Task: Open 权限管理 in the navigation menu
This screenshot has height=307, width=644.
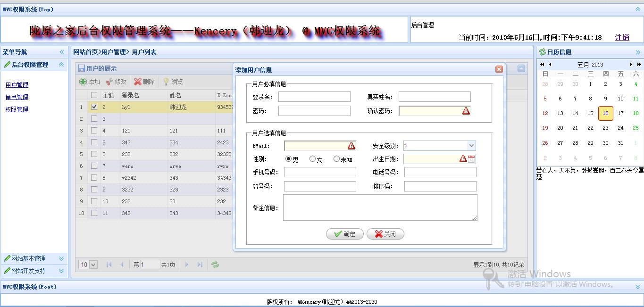Action: 17,109
